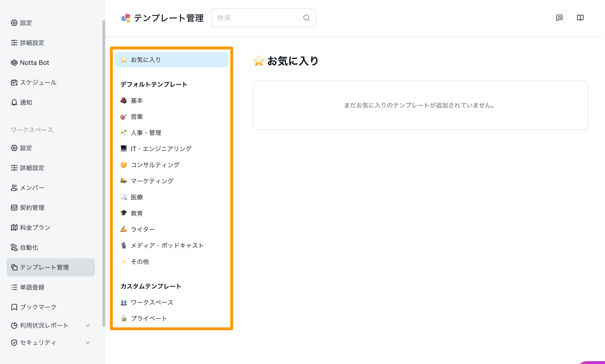
Task: Click the カスタムテンプレート heading
Action: (x=151, y=286)
